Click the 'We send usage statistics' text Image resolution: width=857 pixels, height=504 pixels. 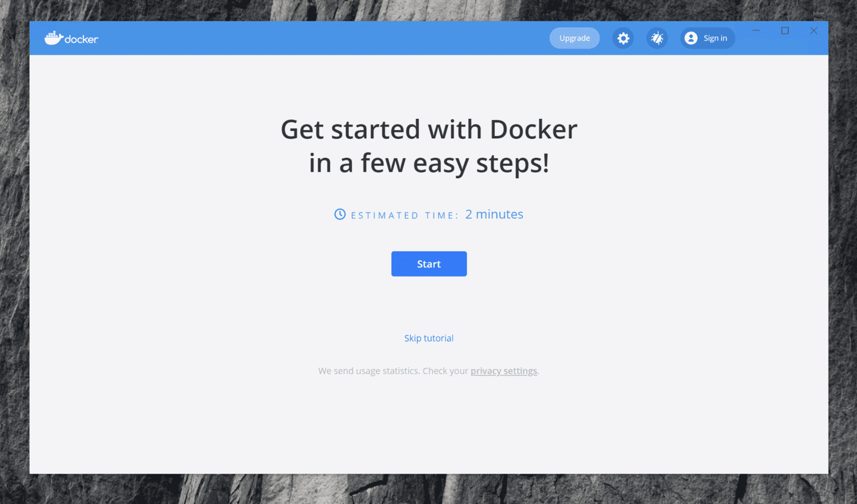pyautogui.click(x=369, y=371)
